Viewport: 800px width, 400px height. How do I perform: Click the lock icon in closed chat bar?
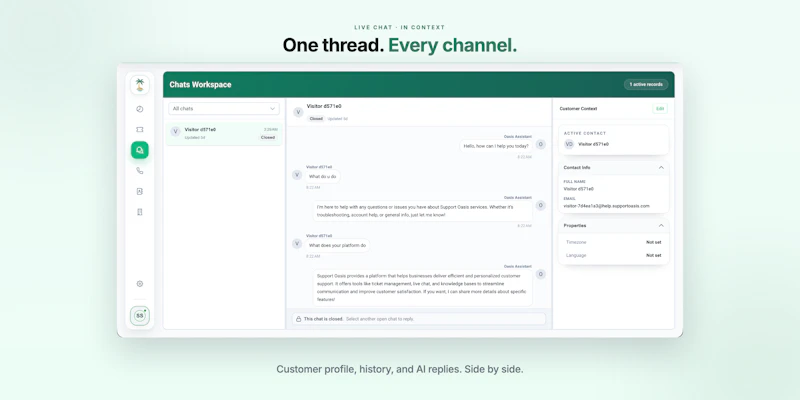pyautogui.click(x=298, y=319)
